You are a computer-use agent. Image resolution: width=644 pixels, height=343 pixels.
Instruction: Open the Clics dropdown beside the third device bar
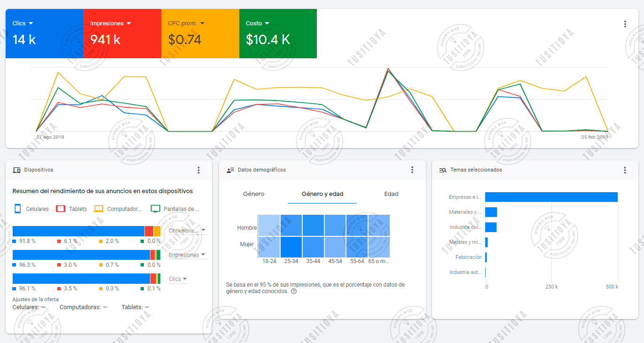point(178,279)
